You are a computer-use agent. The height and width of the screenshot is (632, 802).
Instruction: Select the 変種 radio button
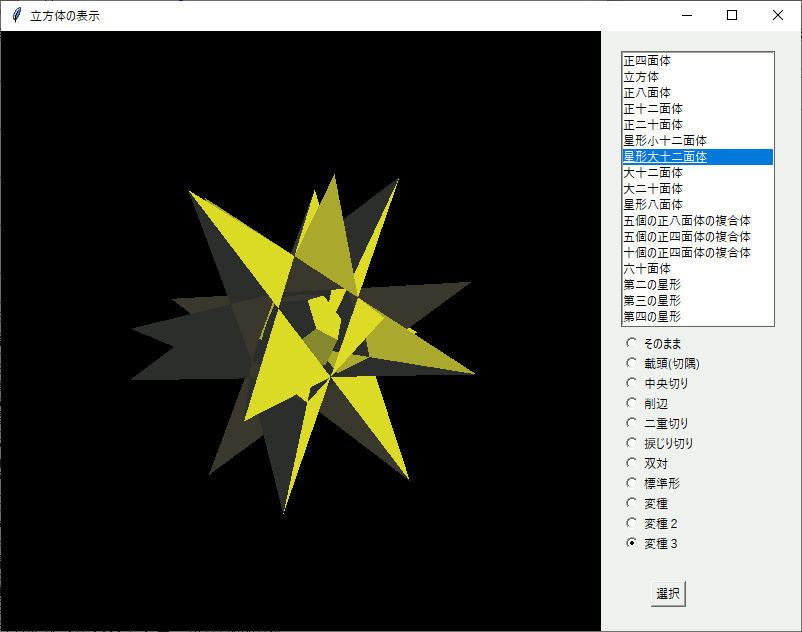pos(632,503)
